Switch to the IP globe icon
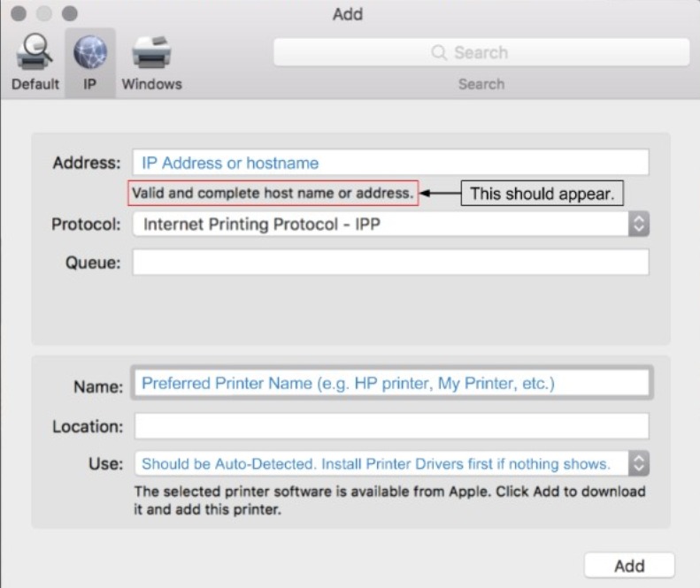700x588 pixels. (x=90, y=55)
